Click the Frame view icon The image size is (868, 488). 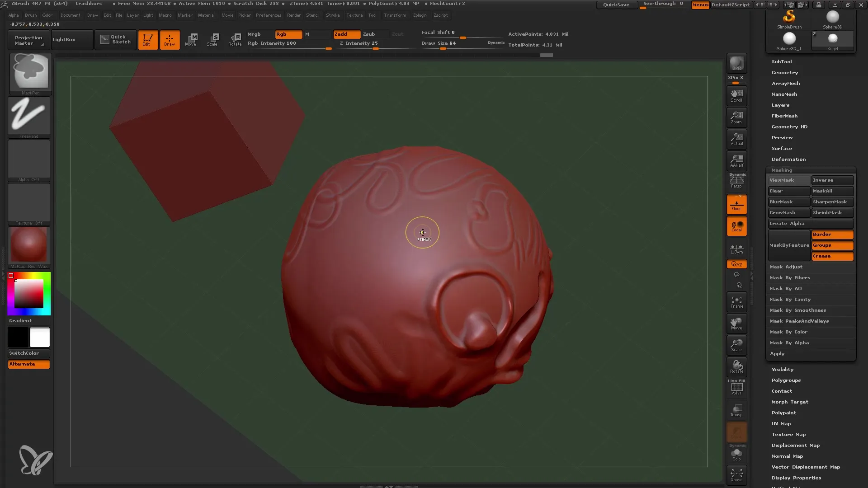(x=737, y=302)
